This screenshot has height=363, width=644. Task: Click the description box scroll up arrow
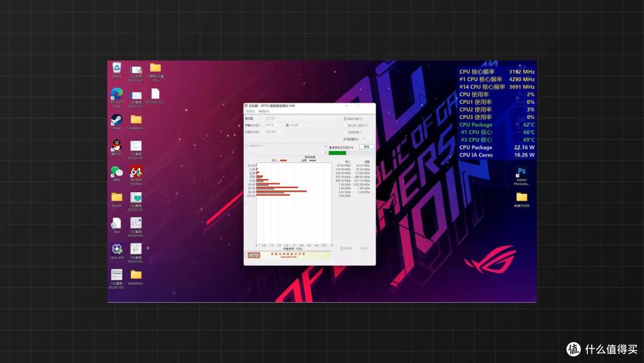[x=326, y=146]
